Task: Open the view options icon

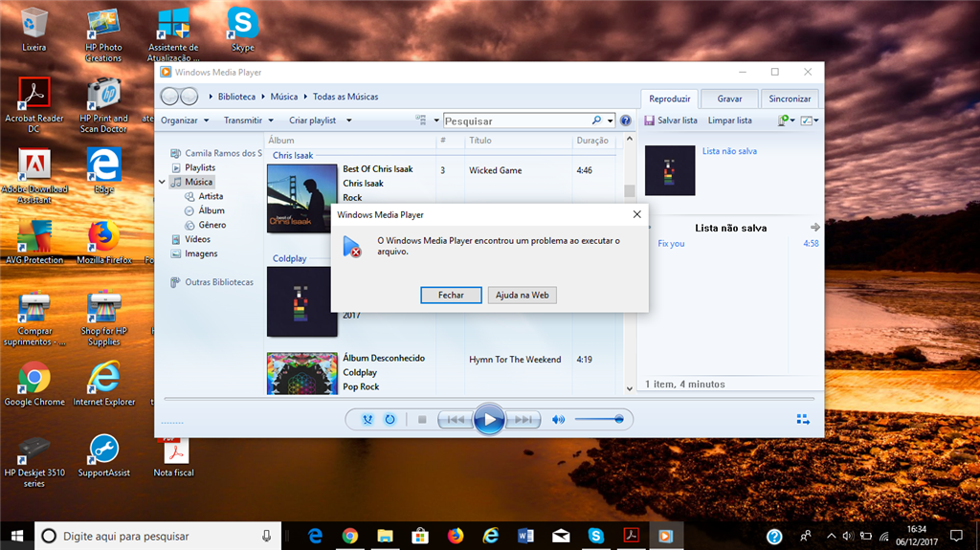Action: [x=421, y=120]
